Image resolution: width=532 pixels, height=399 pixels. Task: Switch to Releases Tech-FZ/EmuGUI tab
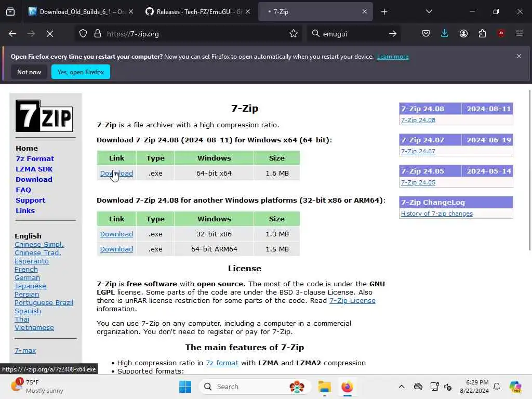[199, 12]
